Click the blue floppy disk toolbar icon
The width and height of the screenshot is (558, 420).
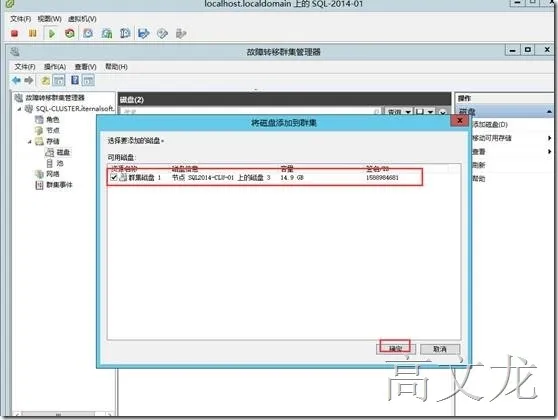144,33
